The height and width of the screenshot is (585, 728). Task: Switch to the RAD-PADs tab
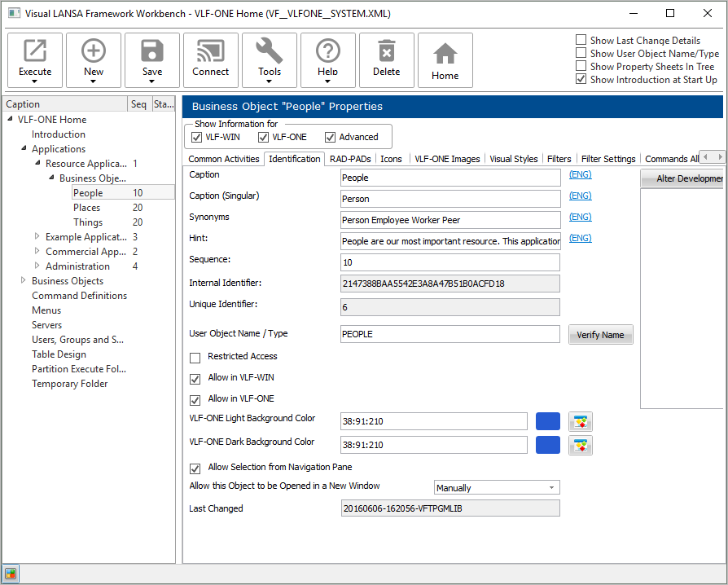point(352,159)
